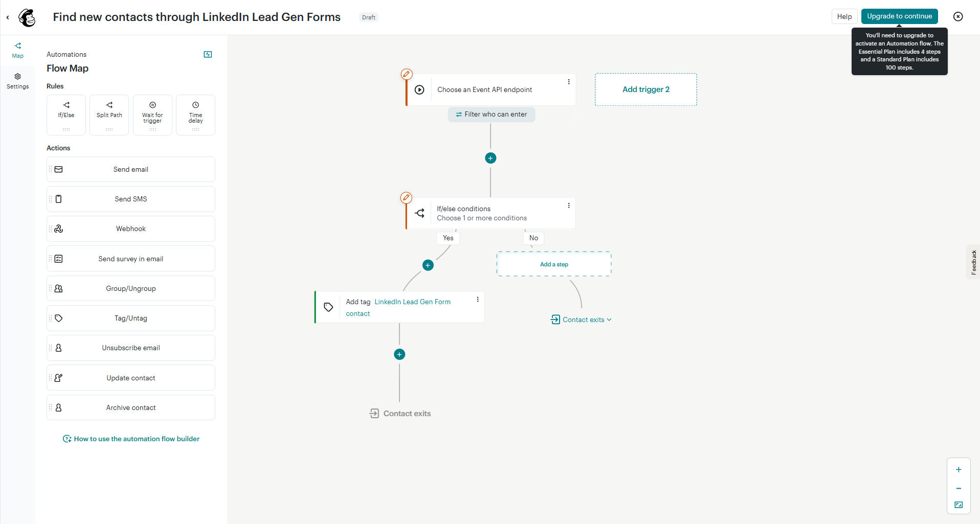The image size is (980, 524).
Task: Collapse the Flow Map panel icon
Action: pyautogui.click(x=208, y=54)
